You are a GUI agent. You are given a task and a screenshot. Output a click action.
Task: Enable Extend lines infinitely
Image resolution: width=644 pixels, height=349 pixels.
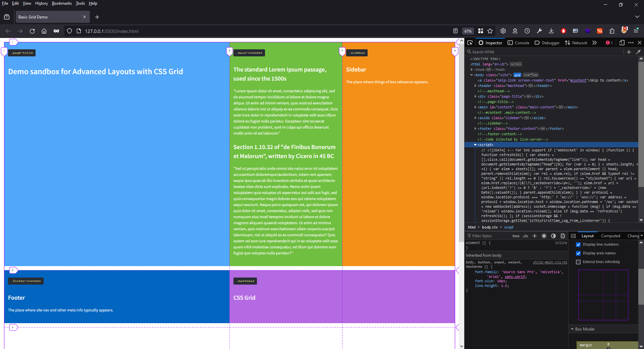pos(578,262)
